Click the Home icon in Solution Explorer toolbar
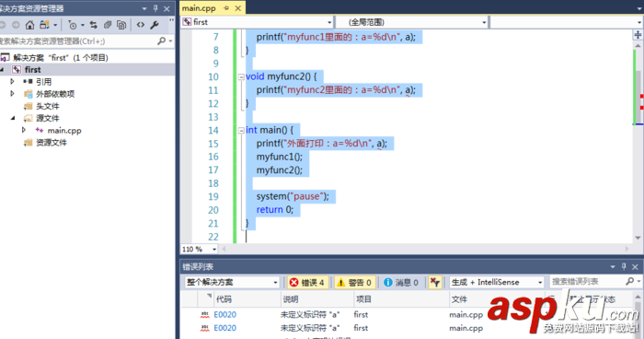Image resolution: width=644 pixels, height=339 pixels. [x=29, y=25]
